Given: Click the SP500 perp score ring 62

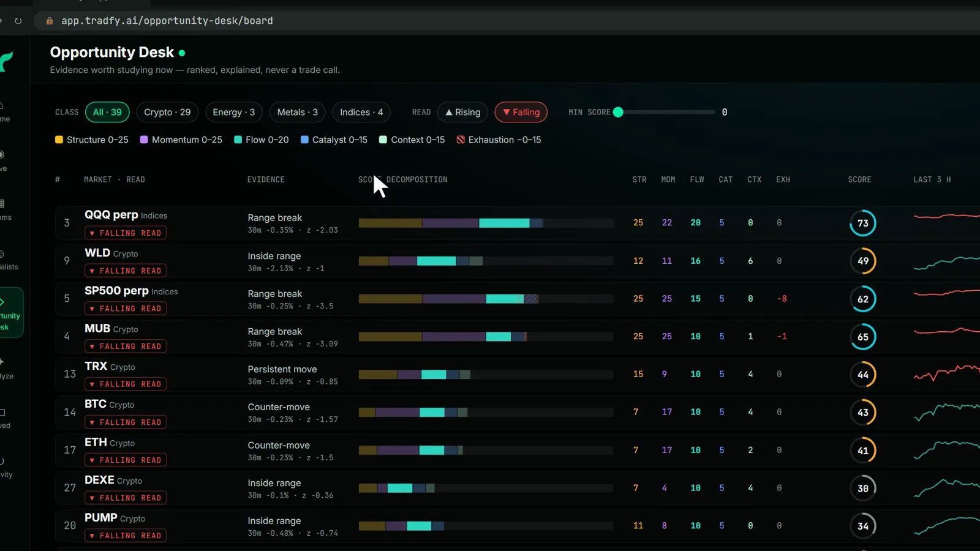Looking at the screenshot, I should click(862, 299).
